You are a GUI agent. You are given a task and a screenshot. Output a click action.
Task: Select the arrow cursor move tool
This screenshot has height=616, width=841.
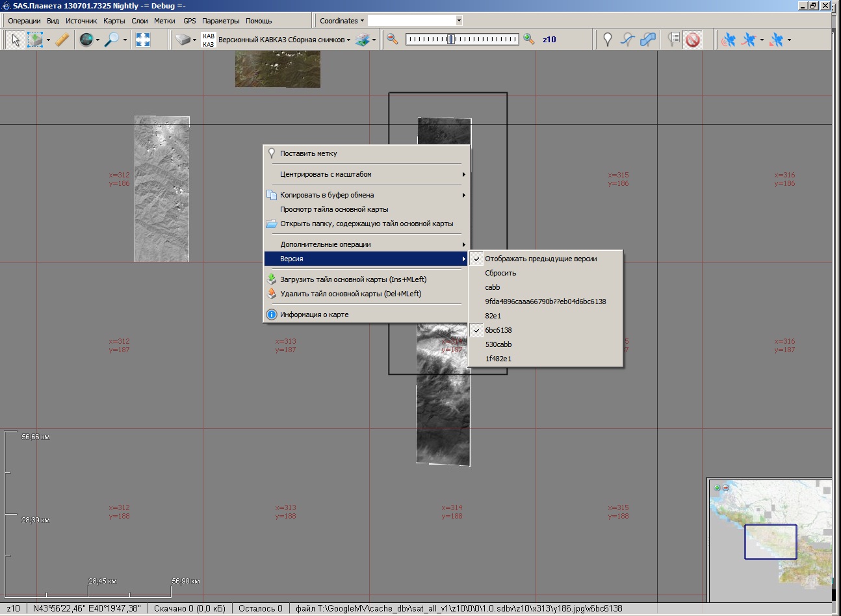16,40
